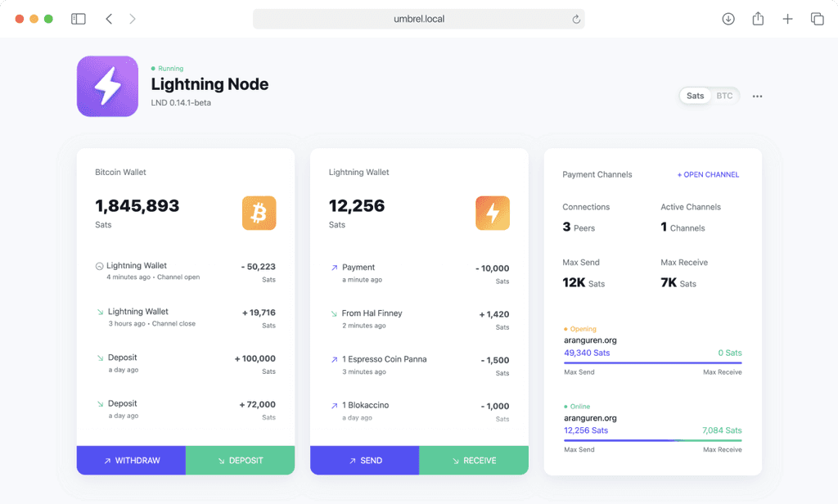The width and height of the screenshot is (838, 504).
Task: Click the forward navigation chevron
Action: (133, 18)
